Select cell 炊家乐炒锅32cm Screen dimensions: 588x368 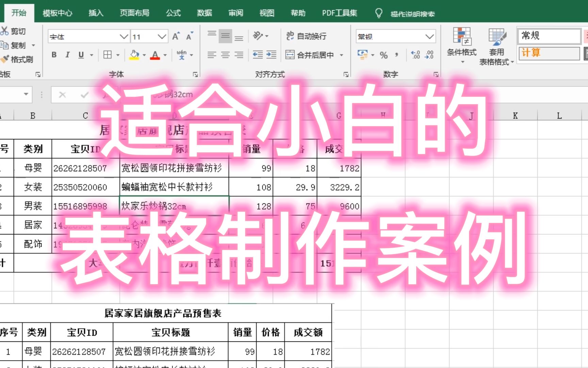click(x=174, y=206)
